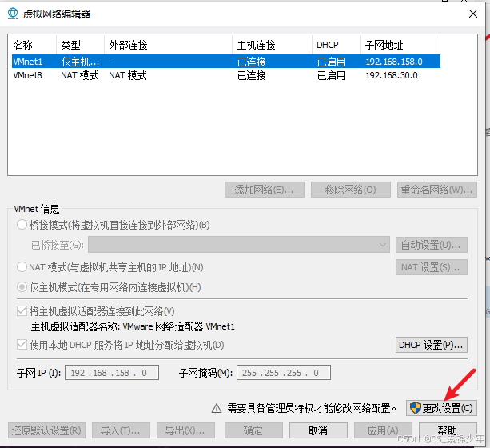Click the Virtual Network Editor globe icon
This screenshot has width=490, height=448.
[13, 14]
